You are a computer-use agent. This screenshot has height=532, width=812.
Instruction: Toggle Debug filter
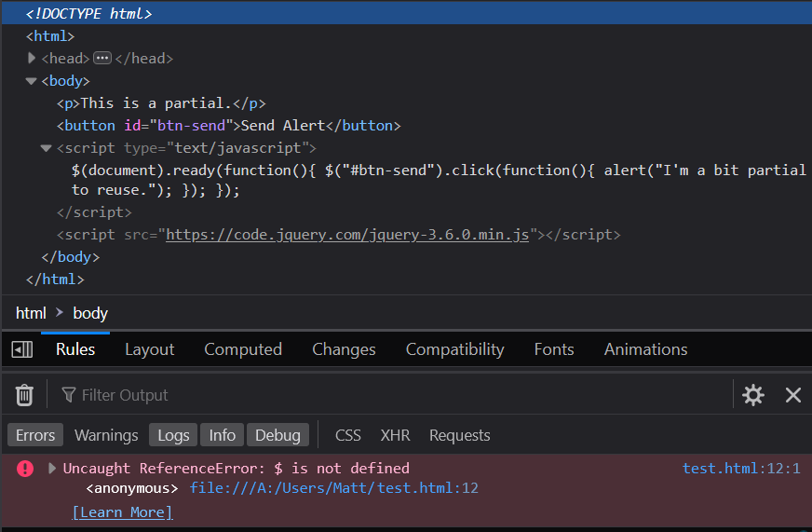click(277, 435)
